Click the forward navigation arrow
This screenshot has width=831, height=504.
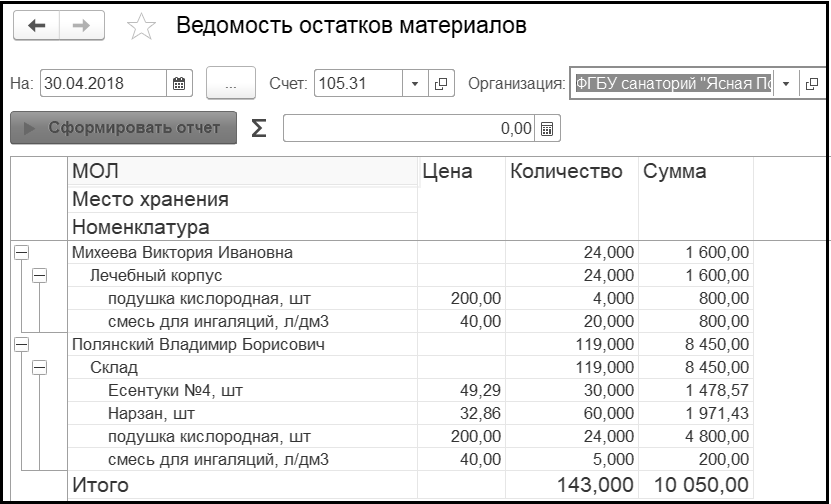[82, 26]
